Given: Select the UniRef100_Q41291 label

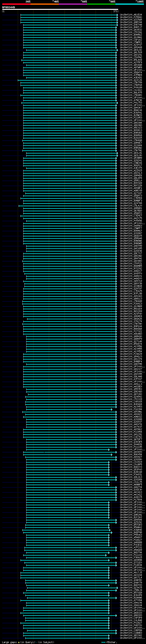Looking at the screenshot, I should coord(131,435).
